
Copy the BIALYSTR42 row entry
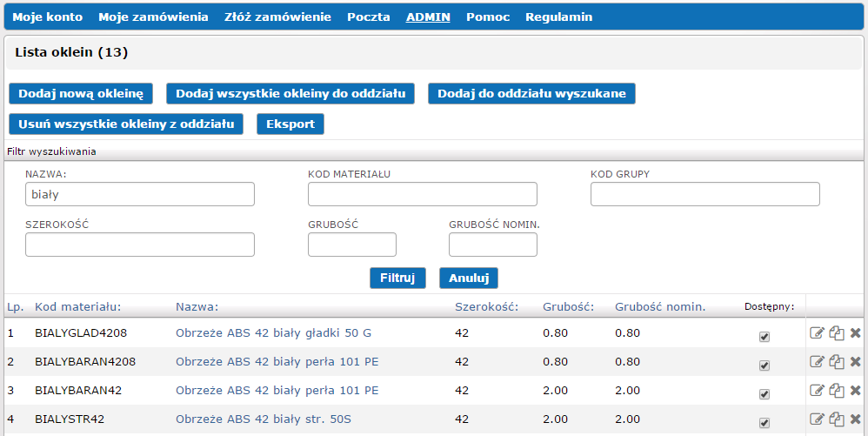coord(837,419)
